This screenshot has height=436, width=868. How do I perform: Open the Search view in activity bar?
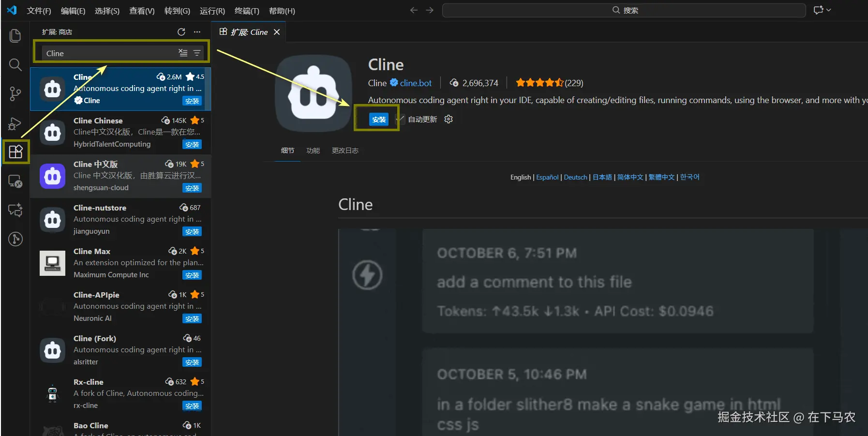[15, 65]
